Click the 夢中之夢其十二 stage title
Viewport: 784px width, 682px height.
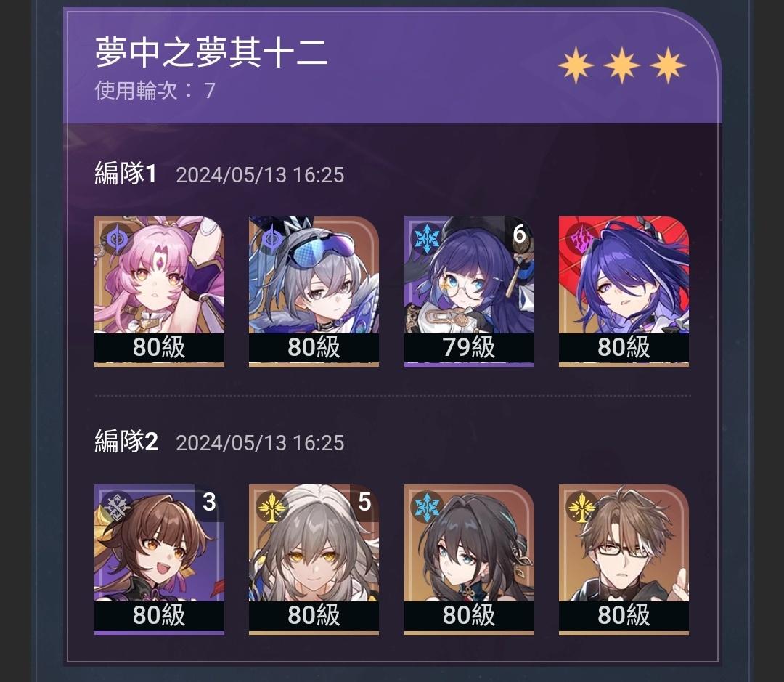click(211, 52)
